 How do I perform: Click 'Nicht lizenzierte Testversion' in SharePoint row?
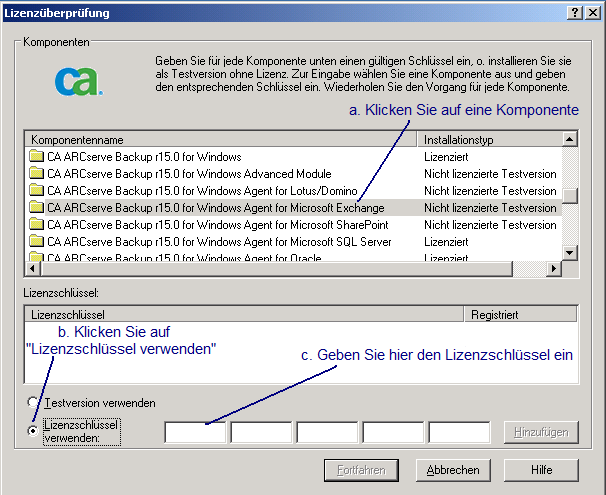pyautogui.click(x=490, y=225)
